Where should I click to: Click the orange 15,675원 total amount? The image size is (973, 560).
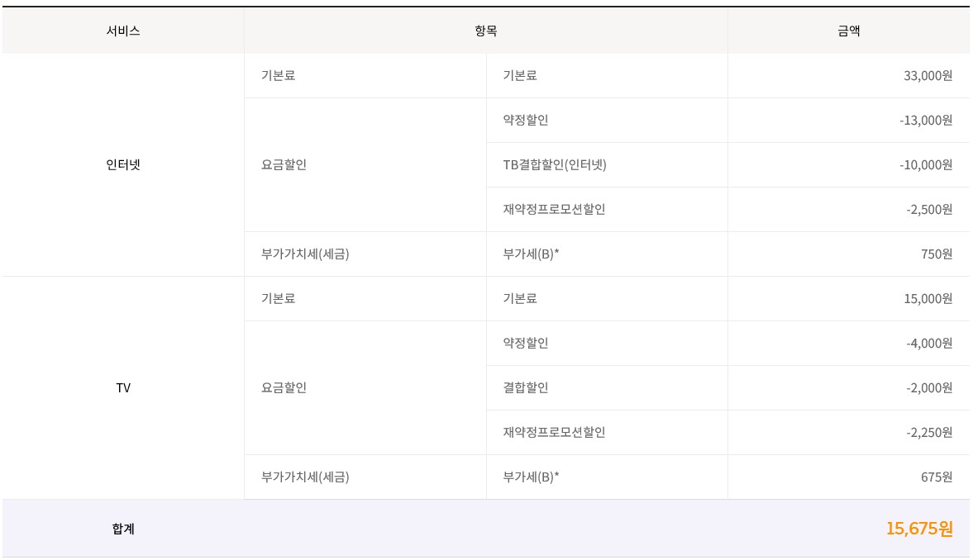pyautogui.click(x=919, y=529)
